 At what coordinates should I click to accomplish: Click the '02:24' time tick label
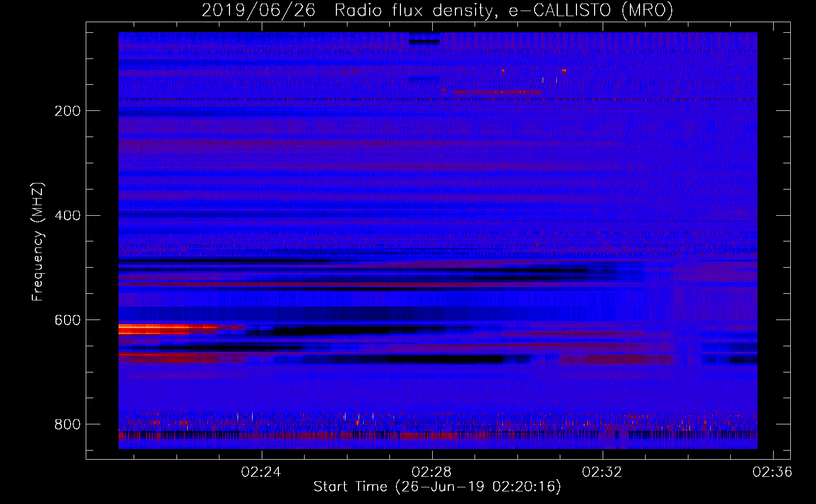coord(261,472)
